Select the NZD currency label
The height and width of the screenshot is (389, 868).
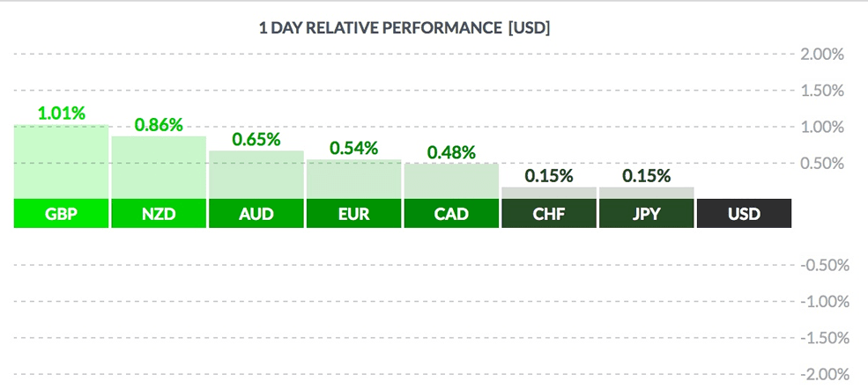pyautogui.click(x=159, y=214)
